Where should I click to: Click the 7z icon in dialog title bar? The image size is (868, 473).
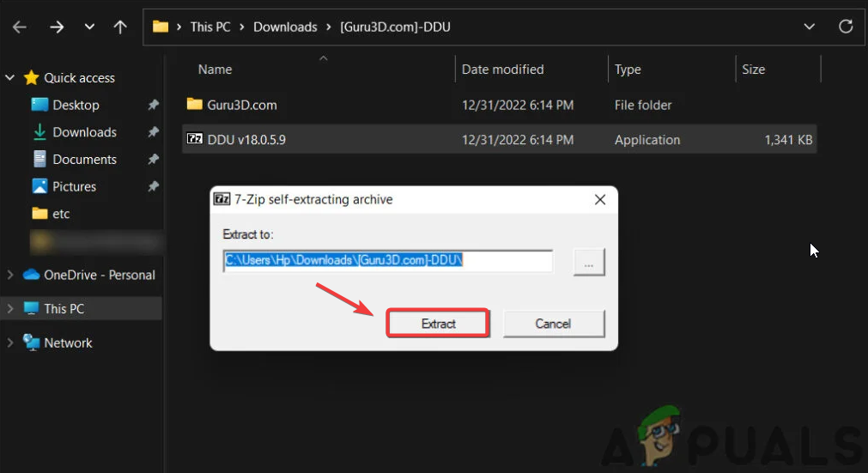click(222, 198)
